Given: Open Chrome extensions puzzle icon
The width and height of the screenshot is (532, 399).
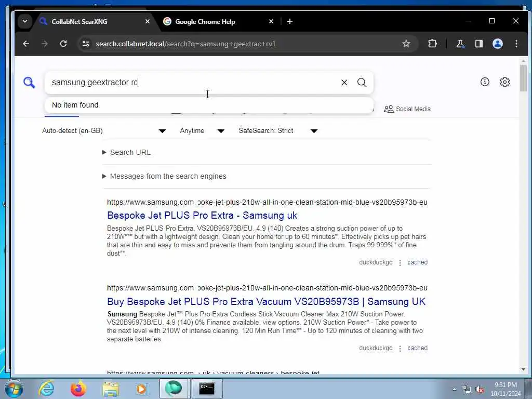Looking at the screenshot, I should (432, 44).
